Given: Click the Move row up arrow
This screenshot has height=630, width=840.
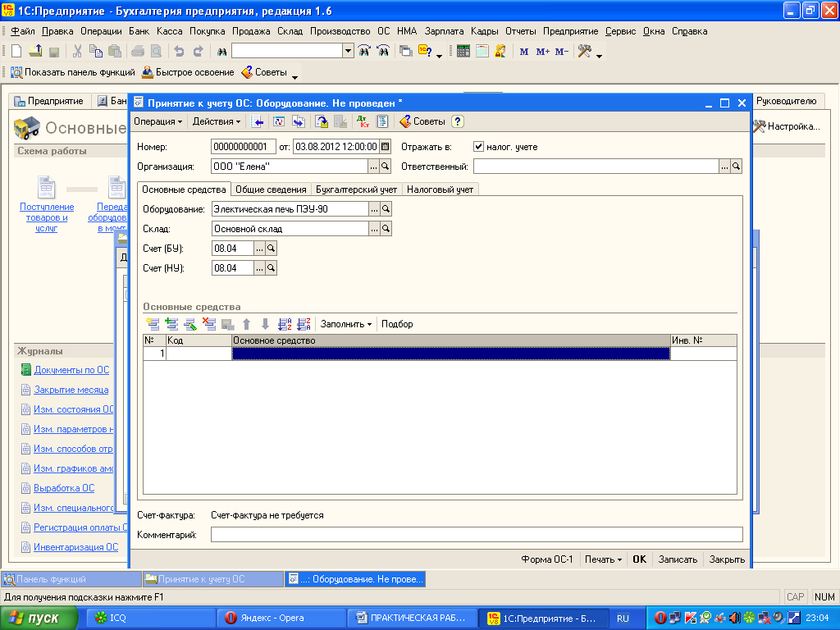Looking at the screenshot, I should point(246,323).
